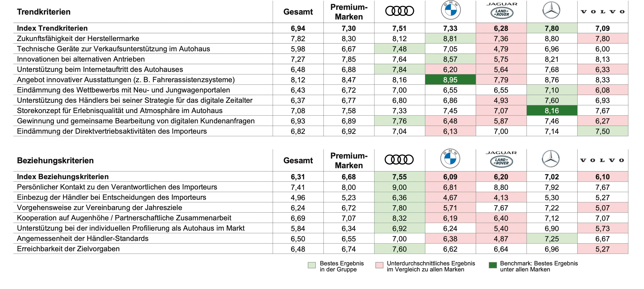The width and height of the screenshot is (644, 289).
Task: Click dark green Benchmark legend swatch
Action: [x=492, y=265]
